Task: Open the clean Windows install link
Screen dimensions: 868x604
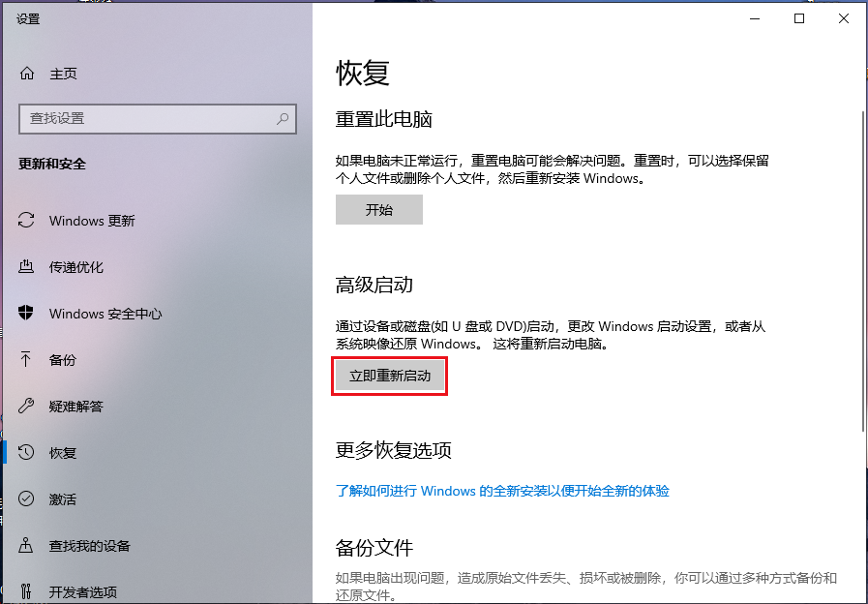Action: tap(502, 491)
